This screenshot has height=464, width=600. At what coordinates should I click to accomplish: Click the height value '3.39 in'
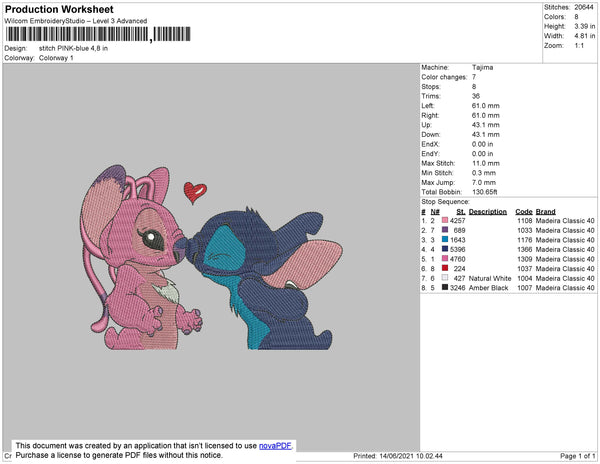[x=584, y=26]
